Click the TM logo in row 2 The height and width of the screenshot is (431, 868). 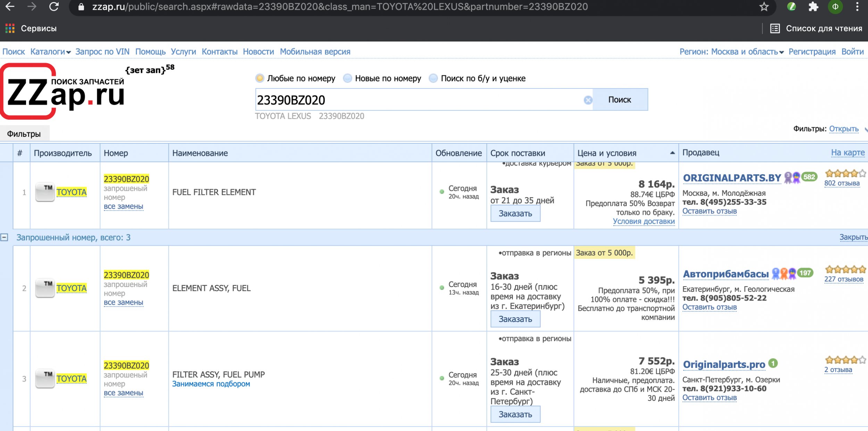pos(45,288)
